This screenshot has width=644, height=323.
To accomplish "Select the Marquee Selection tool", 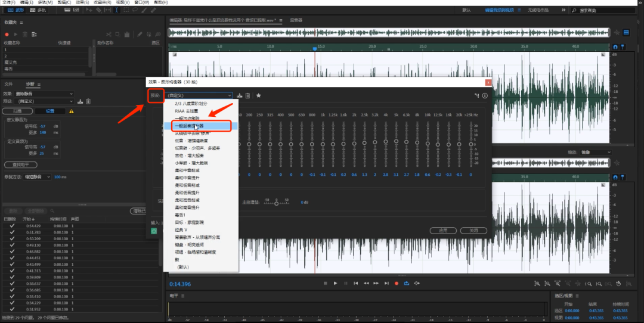I will coord(126,10).
